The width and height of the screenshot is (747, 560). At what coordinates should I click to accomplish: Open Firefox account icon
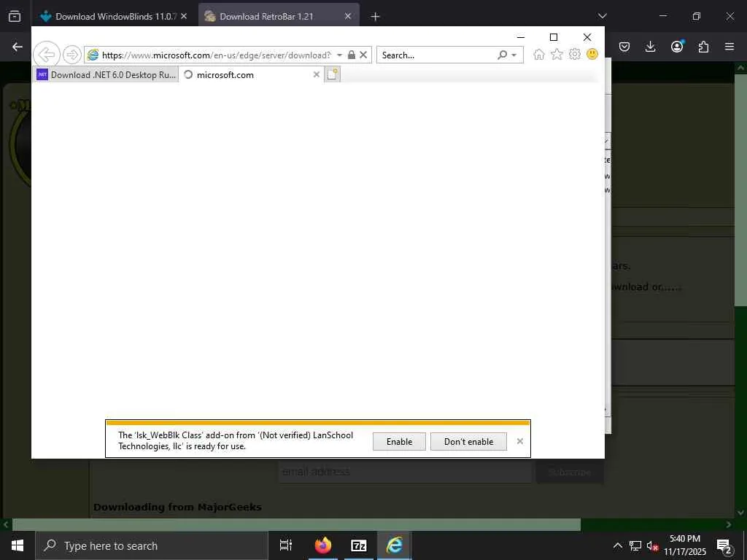point(677,46)
